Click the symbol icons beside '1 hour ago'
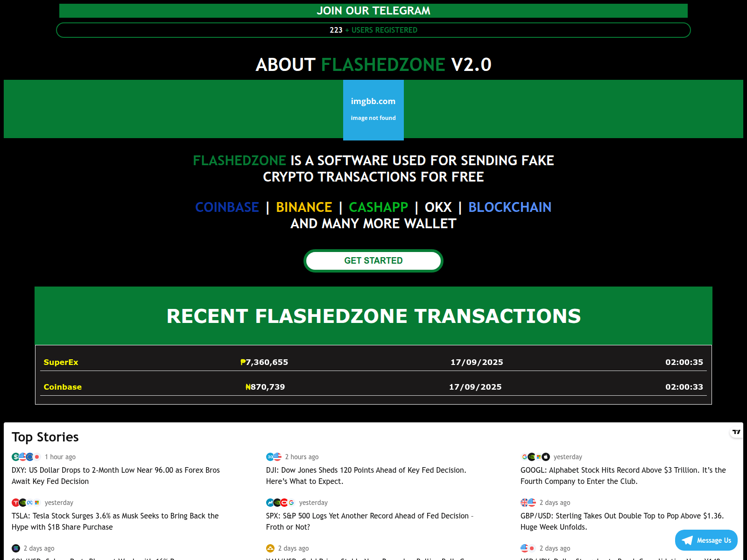The width and height of the screenshot is (747, 560). point(26,457)
